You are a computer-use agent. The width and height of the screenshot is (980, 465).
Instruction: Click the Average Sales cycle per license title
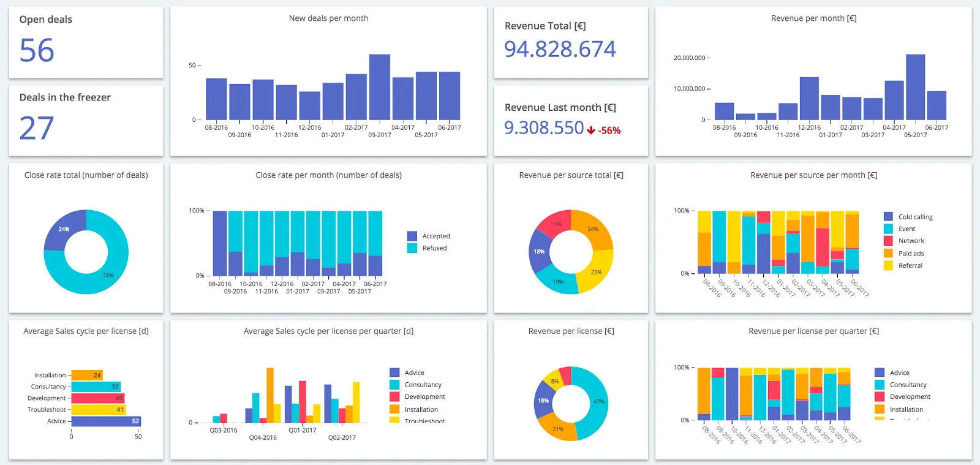coord(86,331)
